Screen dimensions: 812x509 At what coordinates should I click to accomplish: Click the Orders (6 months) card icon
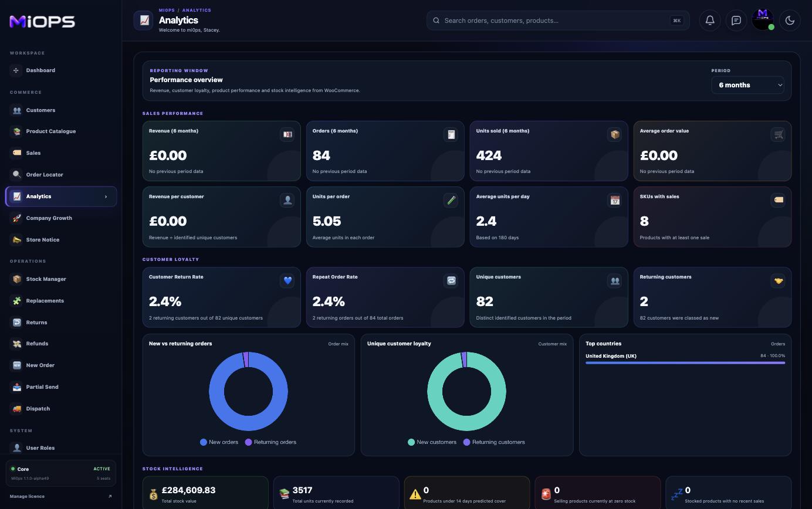[451, 134]
